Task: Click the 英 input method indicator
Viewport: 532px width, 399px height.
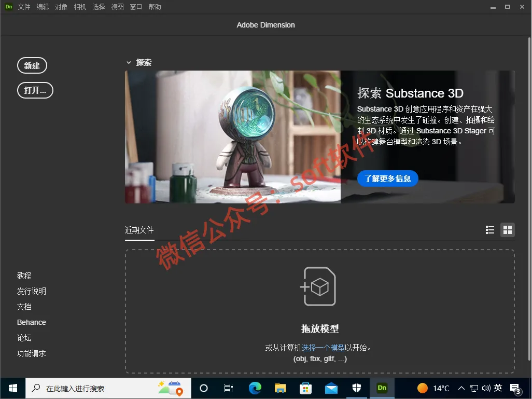Action: coord(498,388)
